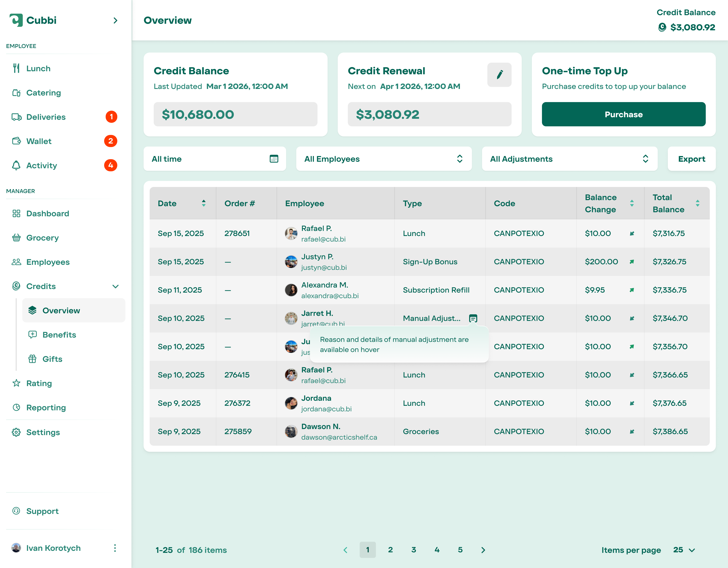Click email jordana@cub.bi
The image size is (728, 568).
(x=326, y=409)
